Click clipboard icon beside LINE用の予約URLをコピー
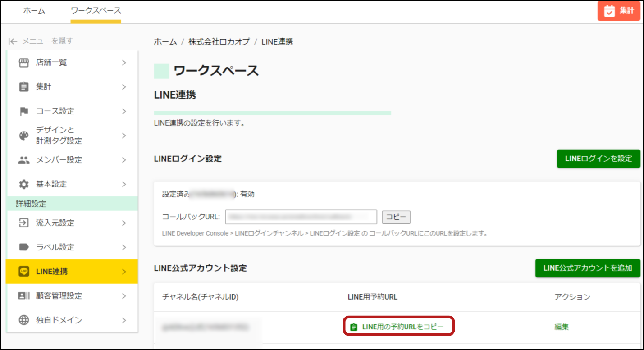The image size is (644, 350). [354, 327]
